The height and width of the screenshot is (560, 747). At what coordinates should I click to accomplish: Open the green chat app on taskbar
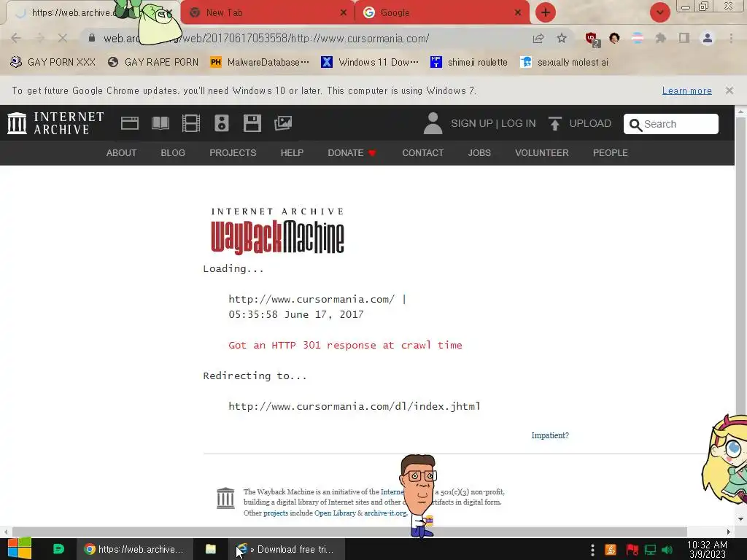point(58,549)
